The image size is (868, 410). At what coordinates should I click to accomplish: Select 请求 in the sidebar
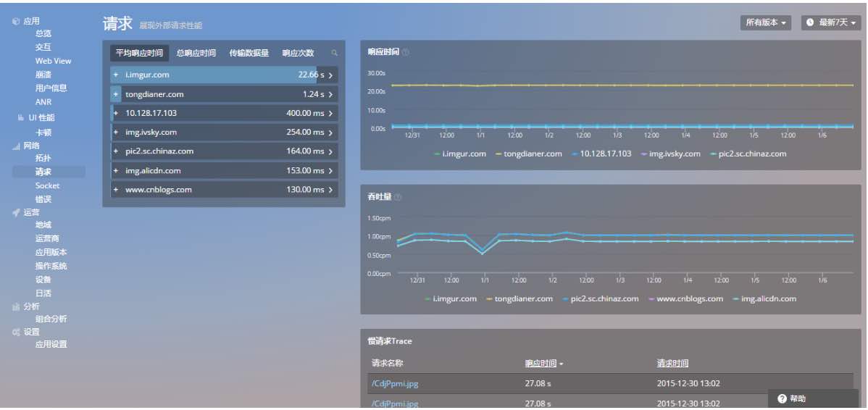(49, 172)
